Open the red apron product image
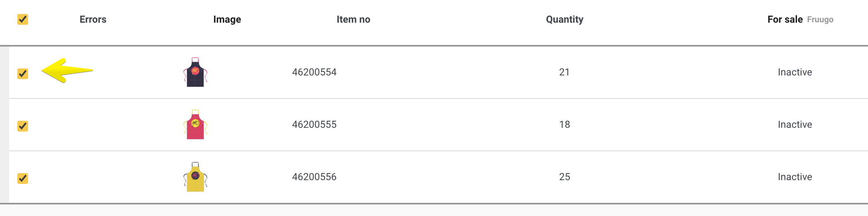 (x=195, y=124)
